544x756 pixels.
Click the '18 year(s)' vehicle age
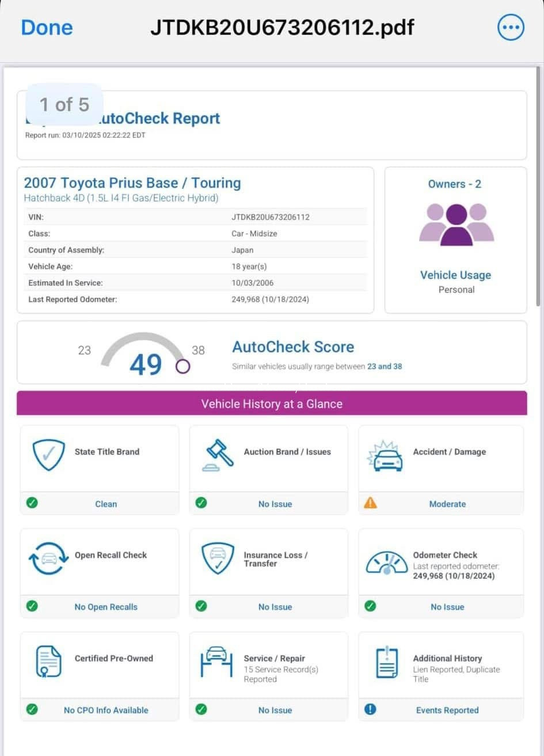pyautogui.click(x=249, y=267)
